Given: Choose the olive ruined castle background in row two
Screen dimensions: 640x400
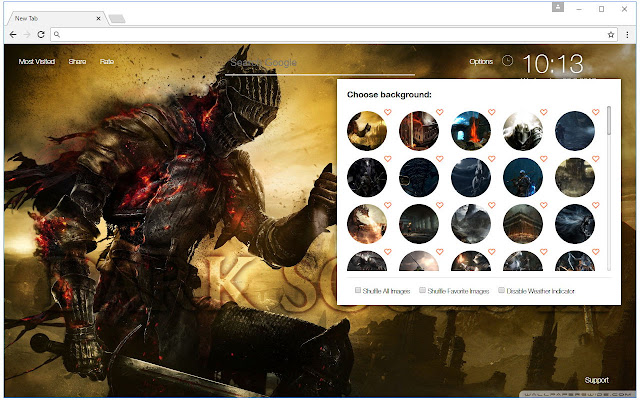Looking at the screenshot, I should (x=575, y=178).
